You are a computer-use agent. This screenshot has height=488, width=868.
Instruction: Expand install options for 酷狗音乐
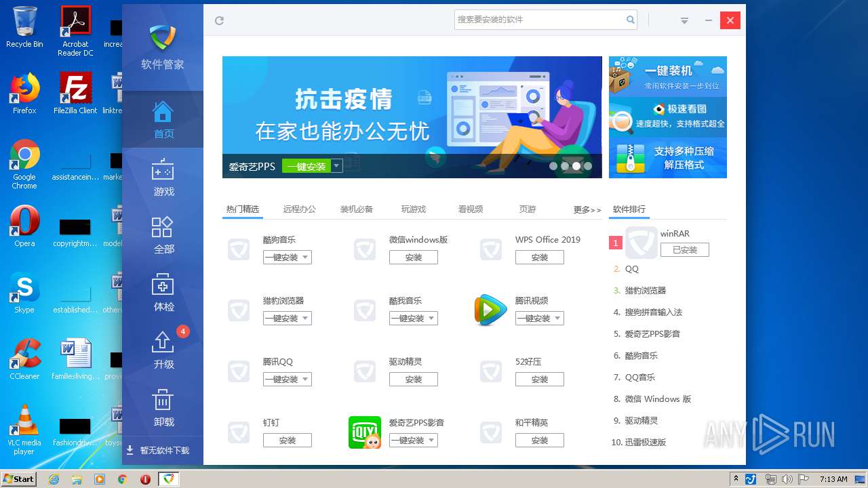pos(306,258)
